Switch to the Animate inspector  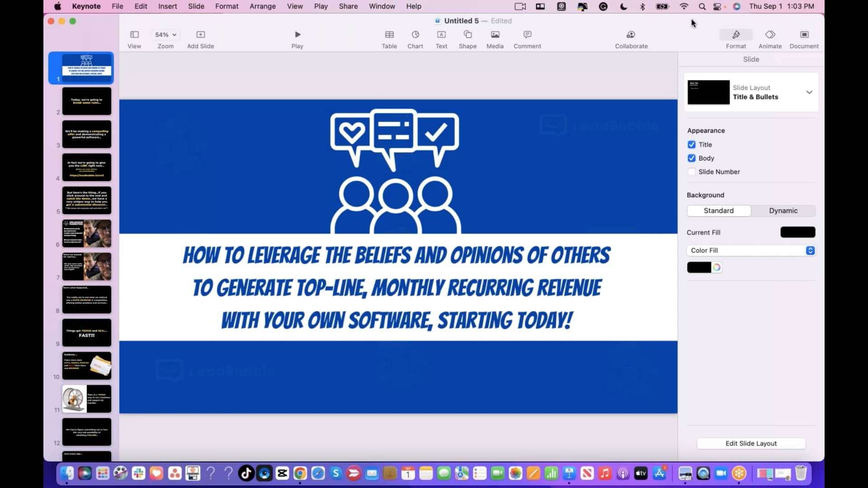[770, 38]
